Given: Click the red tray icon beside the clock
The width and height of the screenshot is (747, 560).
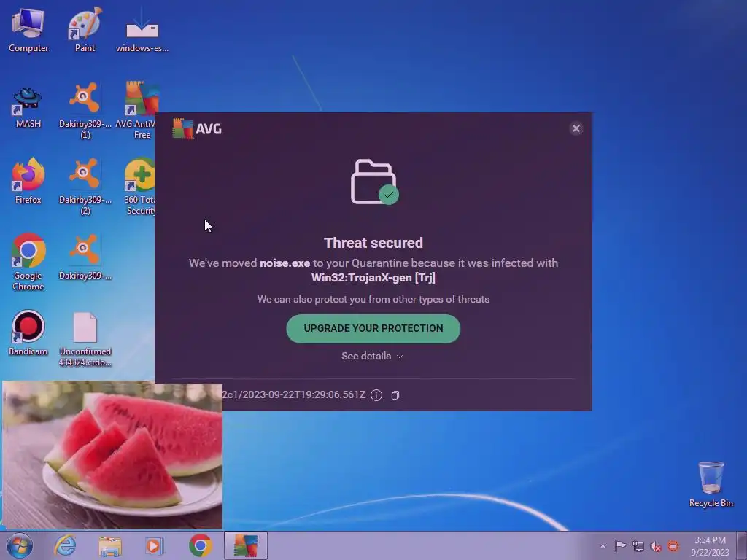Looking at the screenshot, I should (673, 546).
